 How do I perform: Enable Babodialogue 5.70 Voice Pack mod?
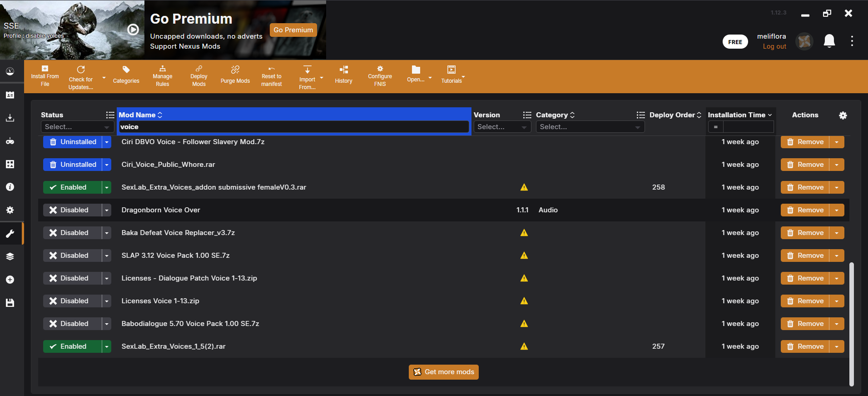point(72,324)
